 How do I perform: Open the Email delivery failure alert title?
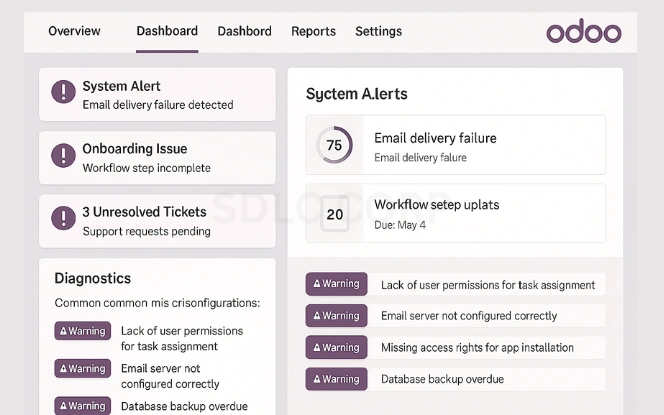tap(435, 138)
